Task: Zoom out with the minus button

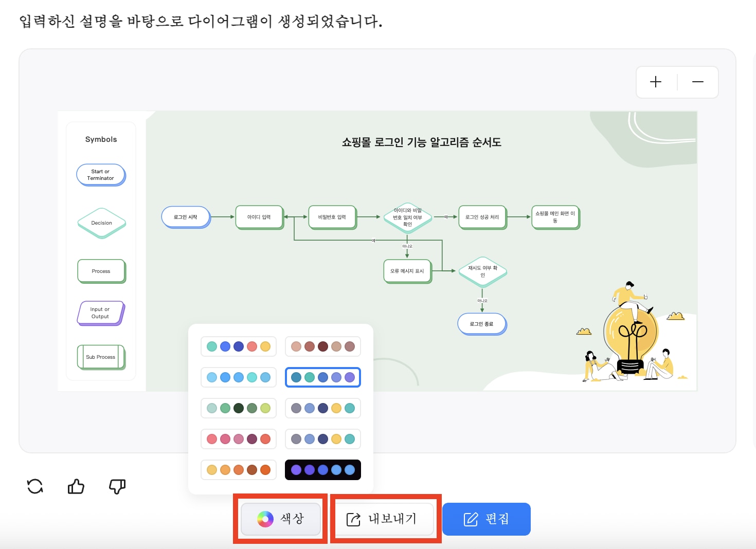Action: pyautogui.click(x=697, y=82)
